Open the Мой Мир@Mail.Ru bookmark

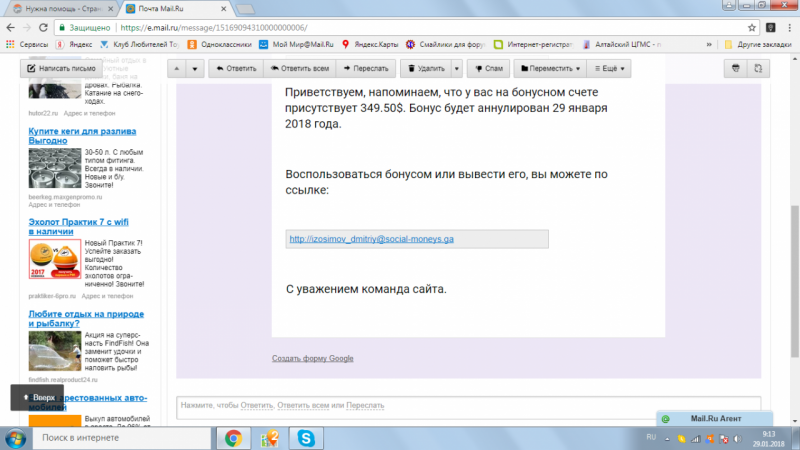tap(296, 44)
